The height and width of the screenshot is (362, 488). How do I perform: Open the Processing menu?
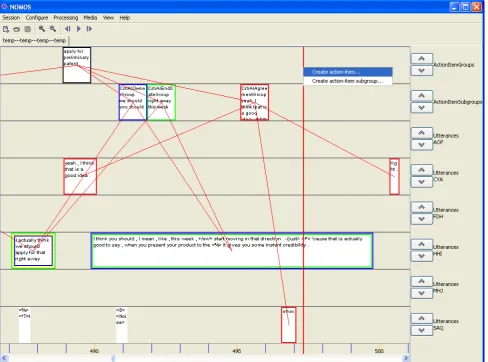click(66, 18)
